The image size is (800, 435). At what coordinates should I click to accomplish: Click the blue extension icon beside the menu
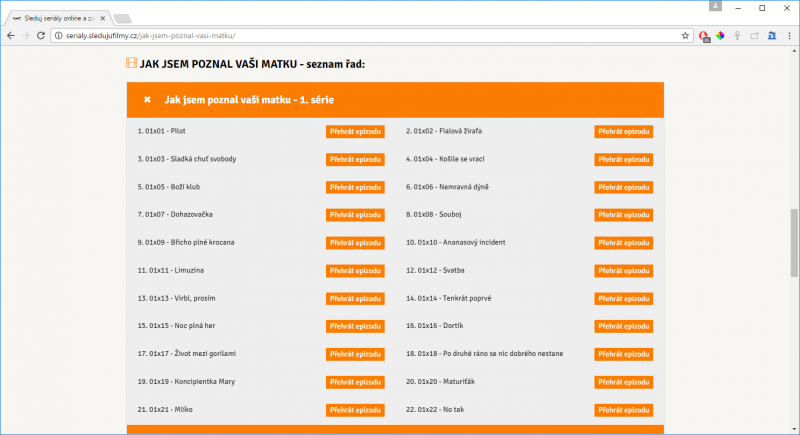(771, 35)
